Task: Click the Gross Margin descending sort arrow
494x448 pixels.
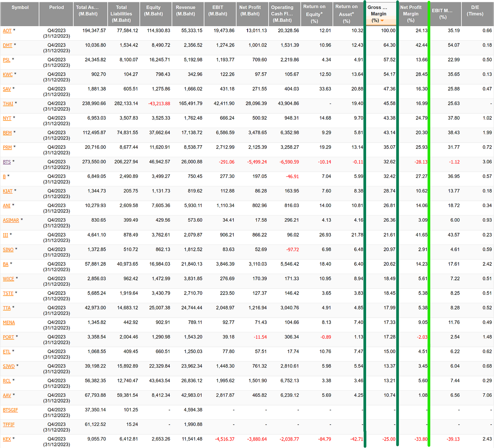Action: pyautogui.click(x=382, y=21)
